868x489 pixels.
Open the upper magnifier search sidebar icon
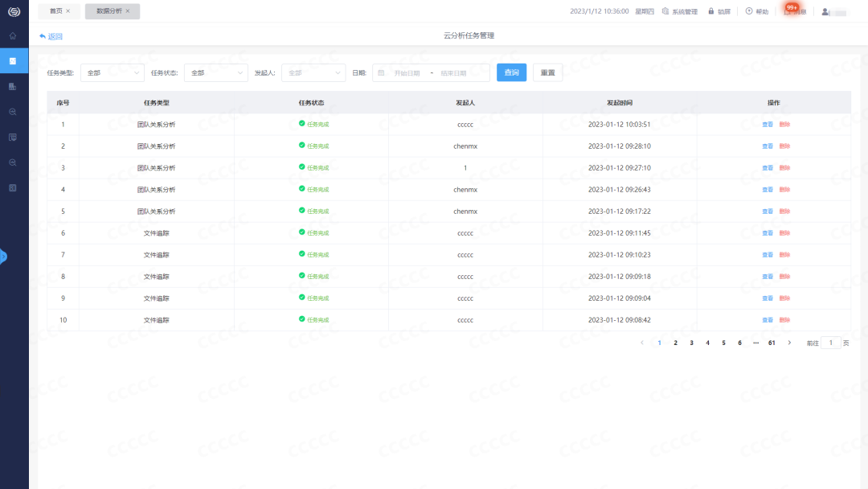point(13,112)
